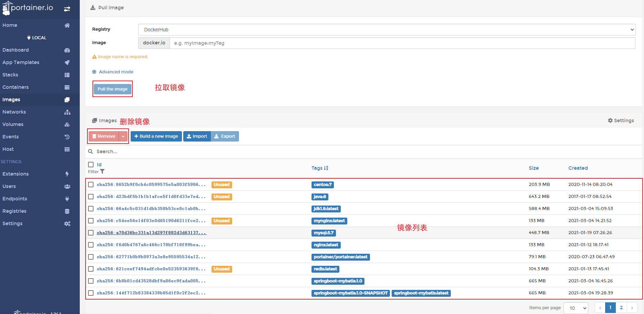Click the sidebar Settings cogs icon
644x314 pixels.
pos(67,223)
